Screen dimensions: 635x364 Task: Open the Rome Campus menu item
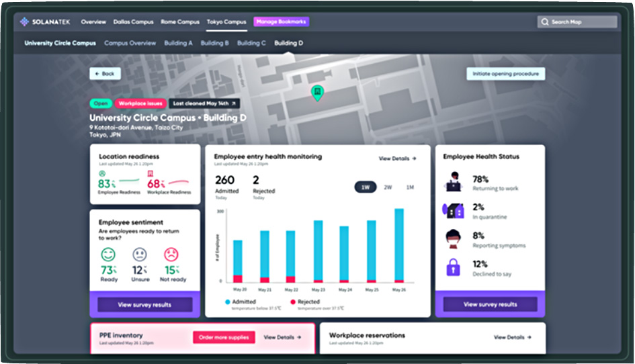pos(180,22)
